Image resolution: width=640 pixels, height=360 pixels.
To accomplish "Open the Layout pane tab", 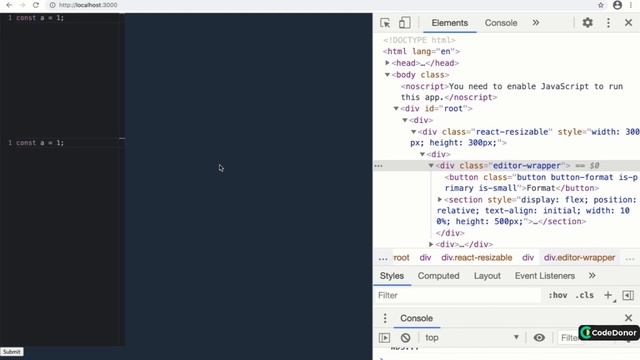I will point(487,276).
